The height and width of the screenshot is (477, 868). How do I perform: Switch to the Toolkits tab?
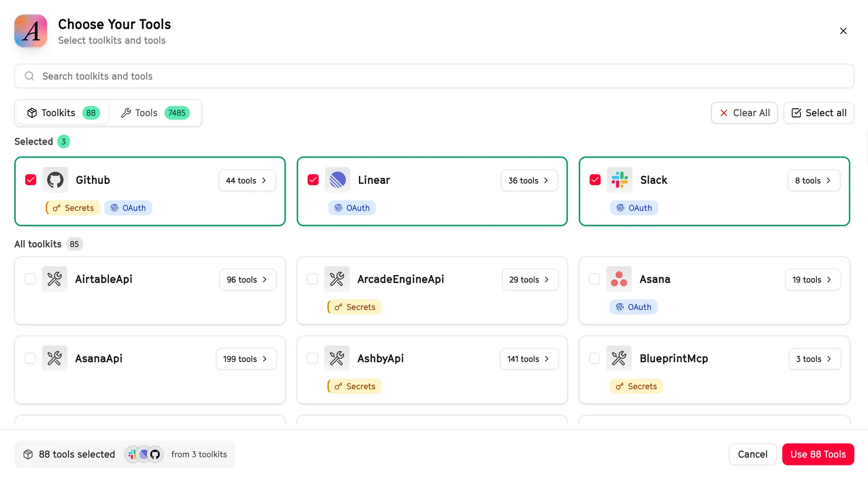tap(63, 113)
